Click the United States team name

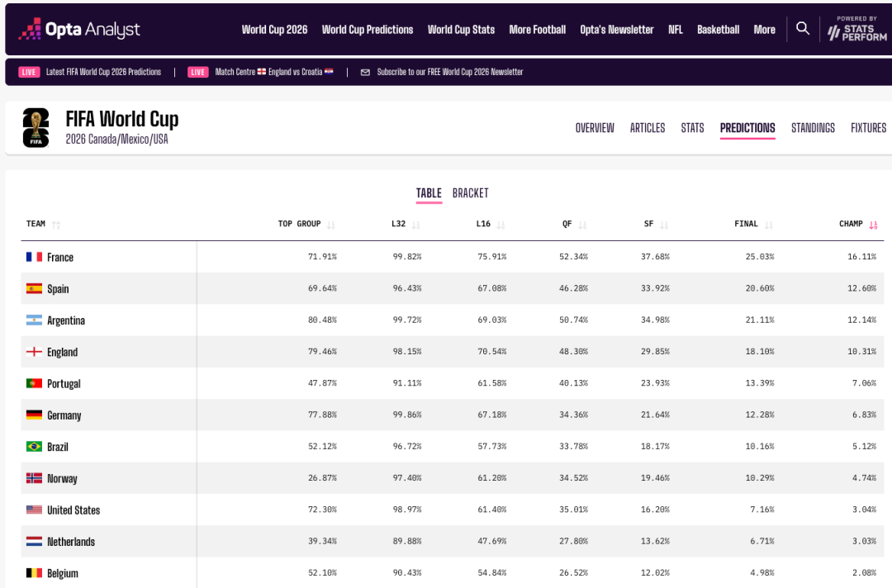[74, 510]
